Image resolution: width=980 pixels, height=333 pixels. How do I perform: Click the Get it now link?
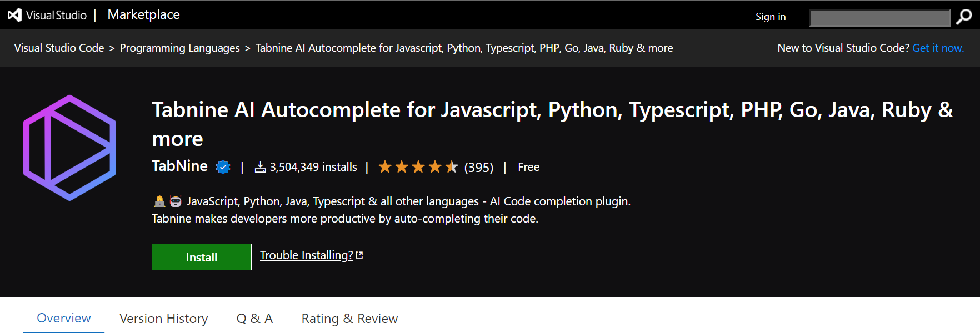coord(938,48)
